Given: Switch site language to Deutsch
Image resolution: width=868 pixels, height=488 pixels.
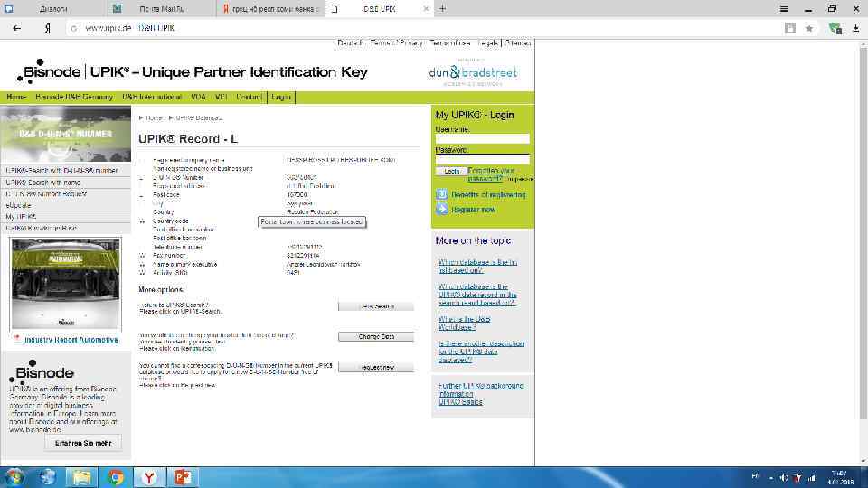Looking at the screenshot, I should [351, 42].
